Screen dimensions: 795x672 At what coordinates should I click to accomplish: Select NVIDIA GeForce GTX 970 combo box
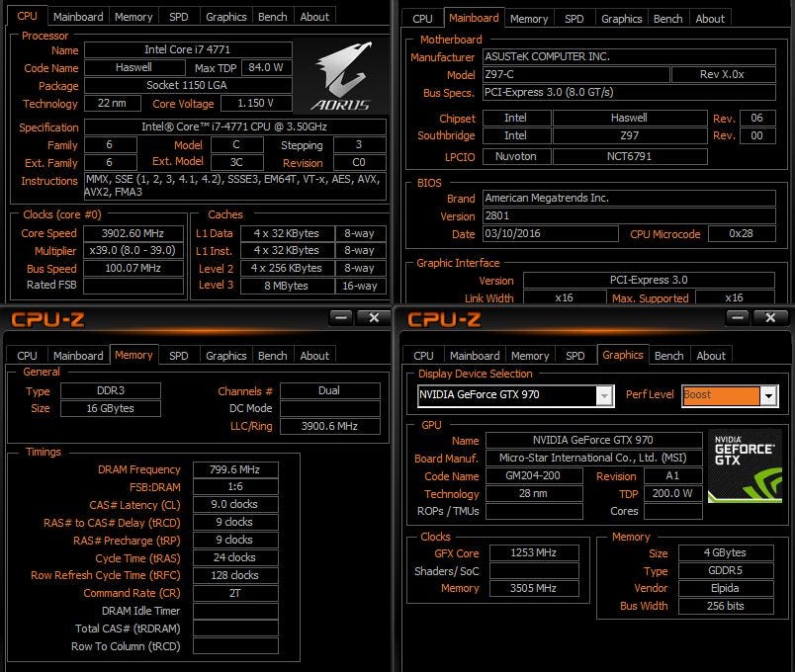coord(516,396)
